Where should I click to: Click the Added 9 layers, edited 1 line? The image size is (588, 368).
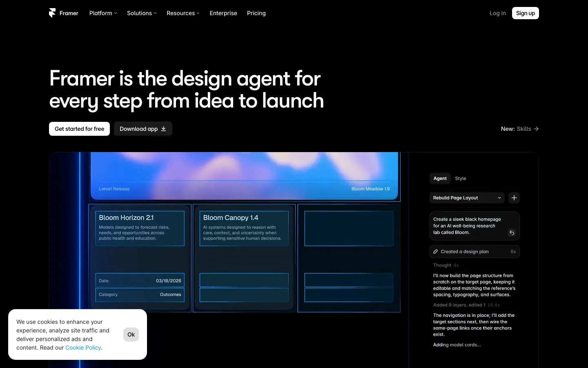click(x=466, y=305)
